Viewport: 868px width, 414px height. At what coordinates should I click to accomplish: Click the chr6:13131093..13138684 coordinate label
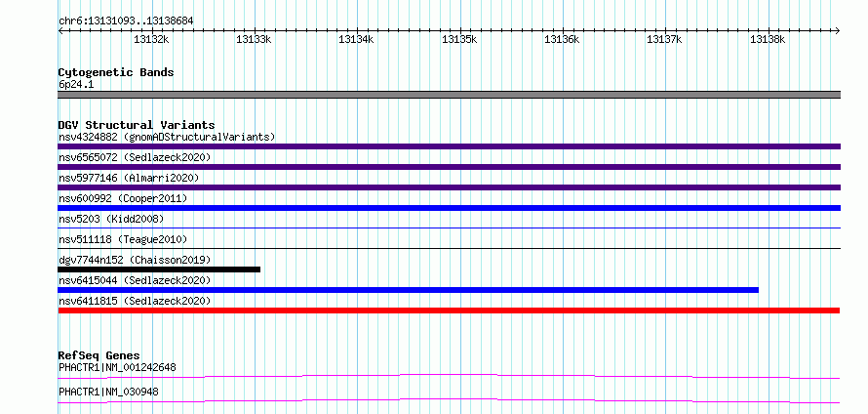[x=126, y=21]
